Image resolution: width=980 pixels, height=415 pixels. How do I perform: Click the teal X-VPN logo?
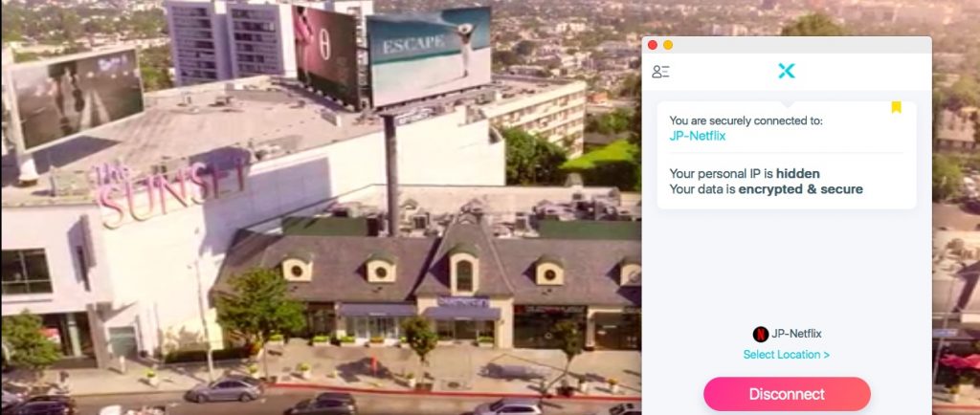pyautogui.click(x=787, y=71)
